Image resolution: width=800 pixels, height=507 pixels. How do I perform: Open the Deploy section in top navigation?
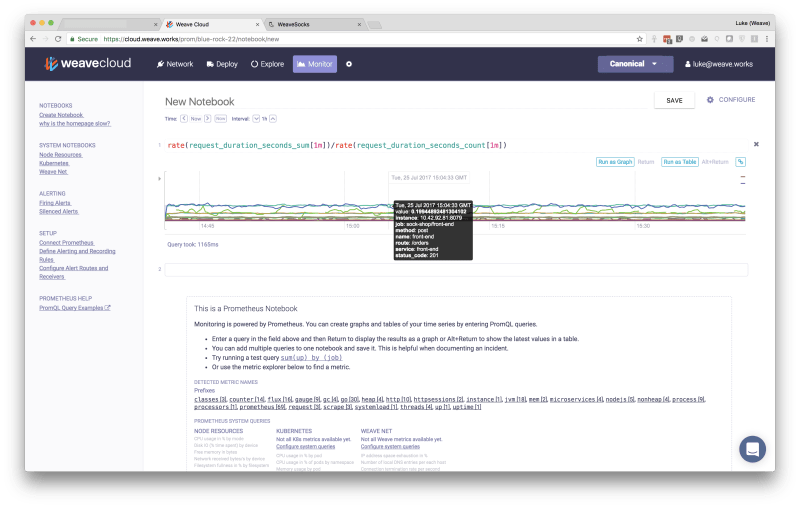point(222,64)
